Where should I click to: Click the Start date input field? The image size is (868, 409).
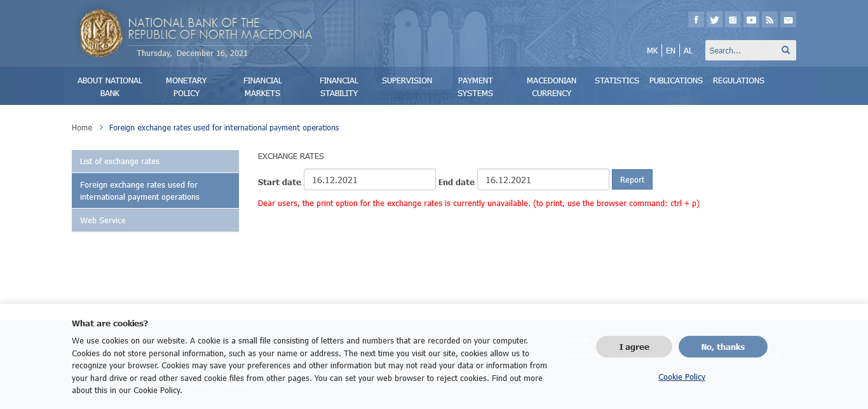pyautogui.click(x=369, y=179)
